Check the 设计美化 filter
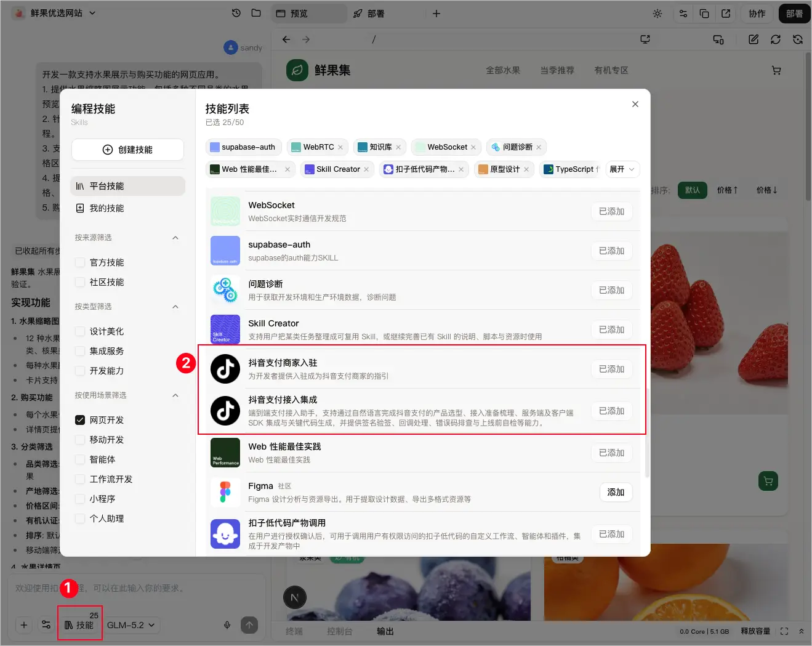812x646 pixels. point(80,331)
